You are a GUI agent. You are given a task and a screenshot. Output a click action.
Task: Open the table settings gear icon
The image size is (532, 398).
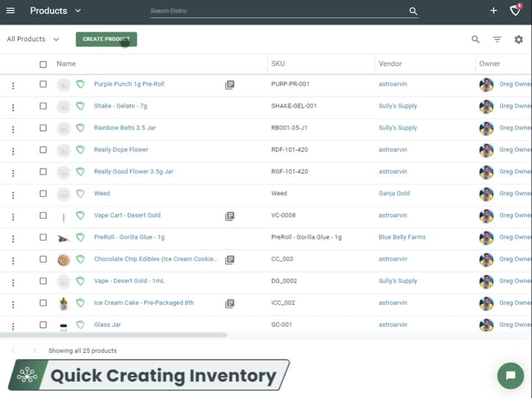[x=518, y=39]
